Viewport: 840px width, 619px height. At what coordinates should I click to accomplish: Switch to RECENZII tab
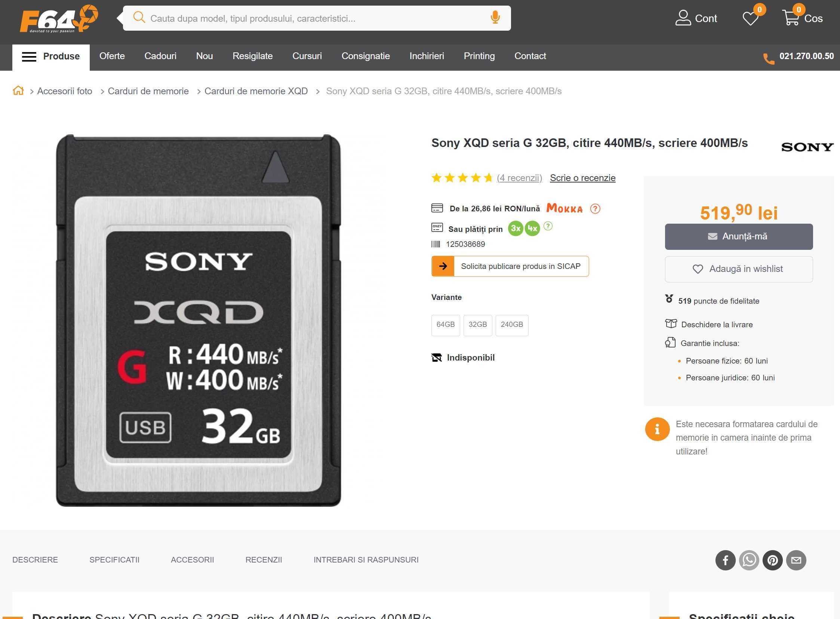(x=264, y=560)
